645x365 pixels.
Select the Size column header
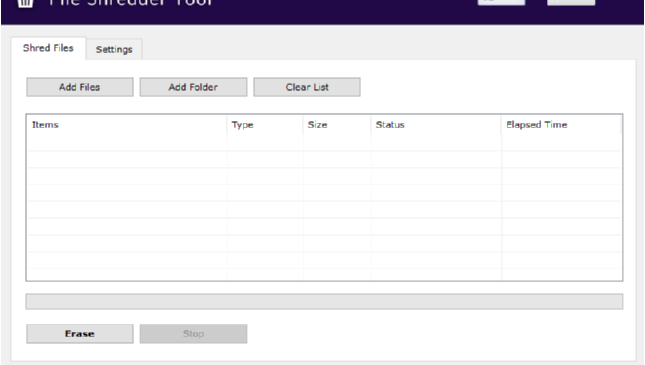pyautogui.click(x=337, y=125)
